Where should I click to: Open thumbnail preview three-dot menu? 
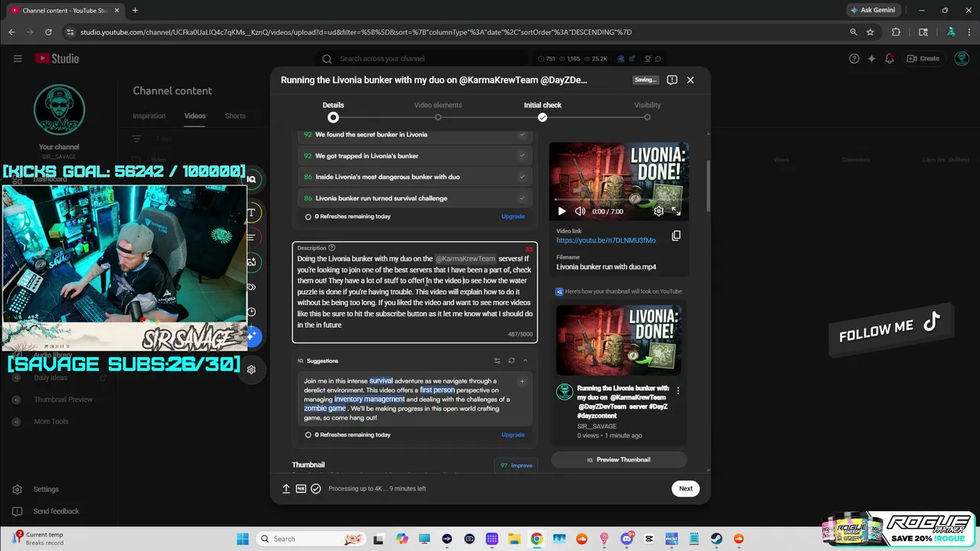point(678,390)
